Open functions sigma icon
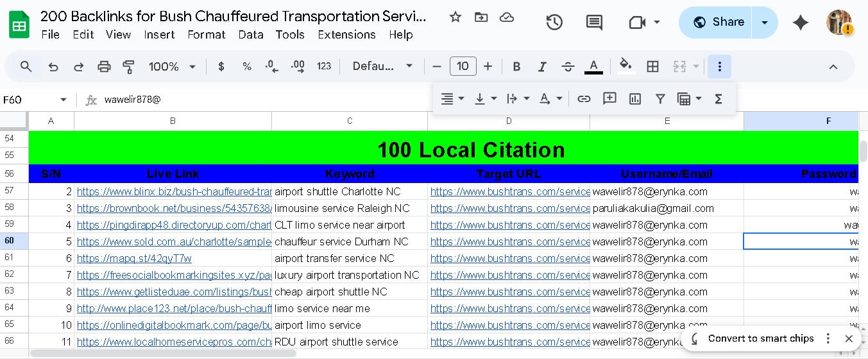 719,98
